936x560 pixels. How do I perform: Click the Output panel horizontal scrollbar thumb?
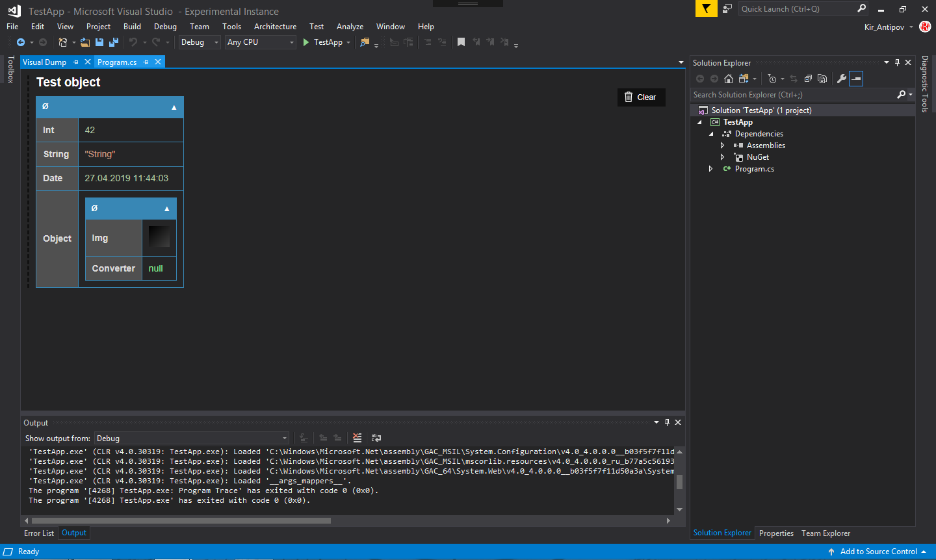click(x=181, y=521)
